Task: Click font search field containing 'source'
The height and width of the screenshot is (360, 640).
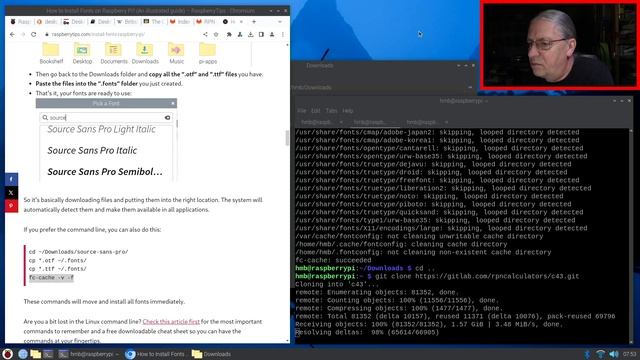Action: tap(106, 118)
